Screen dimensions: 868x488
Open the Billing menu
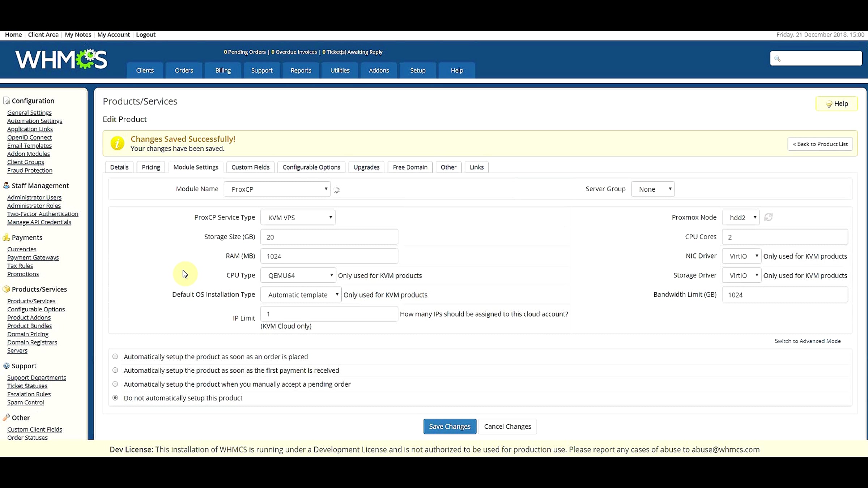pos(223,70)
